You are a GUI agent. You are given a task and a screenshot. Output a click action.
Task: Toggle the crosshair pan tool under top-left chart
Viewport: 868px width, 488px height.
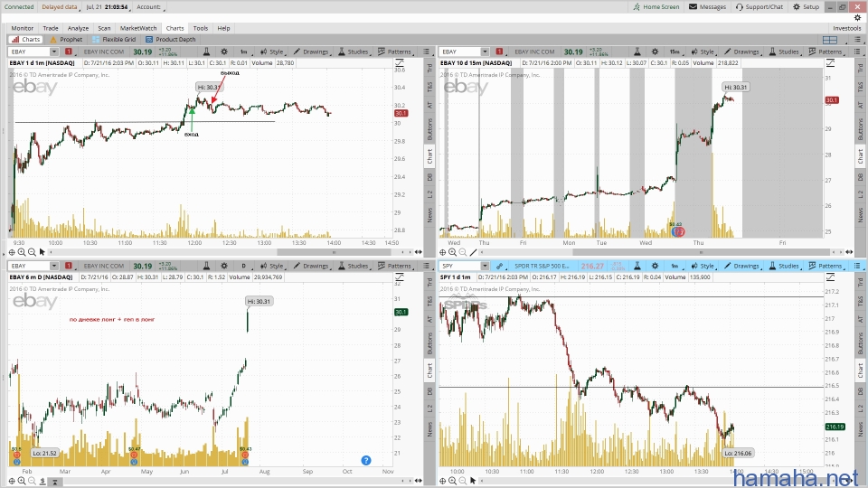12,252
